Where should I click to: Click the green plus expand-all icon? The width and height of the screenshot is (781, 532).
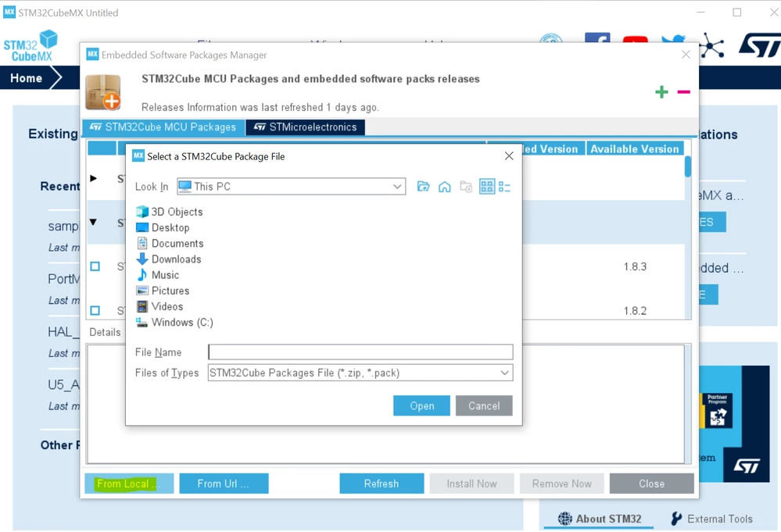[x=661, y=91]
